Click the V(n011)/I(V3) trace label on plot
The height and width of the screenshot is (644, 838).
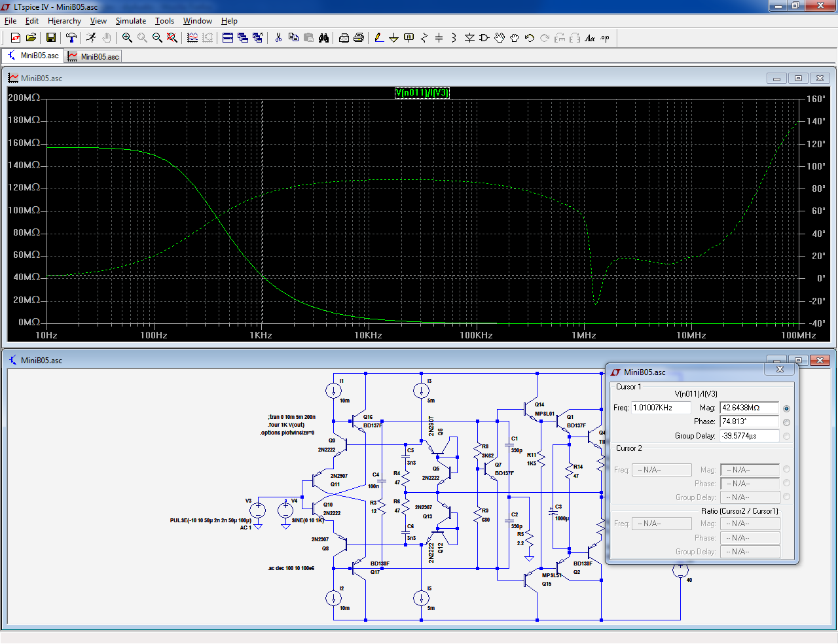coord(422,92)
